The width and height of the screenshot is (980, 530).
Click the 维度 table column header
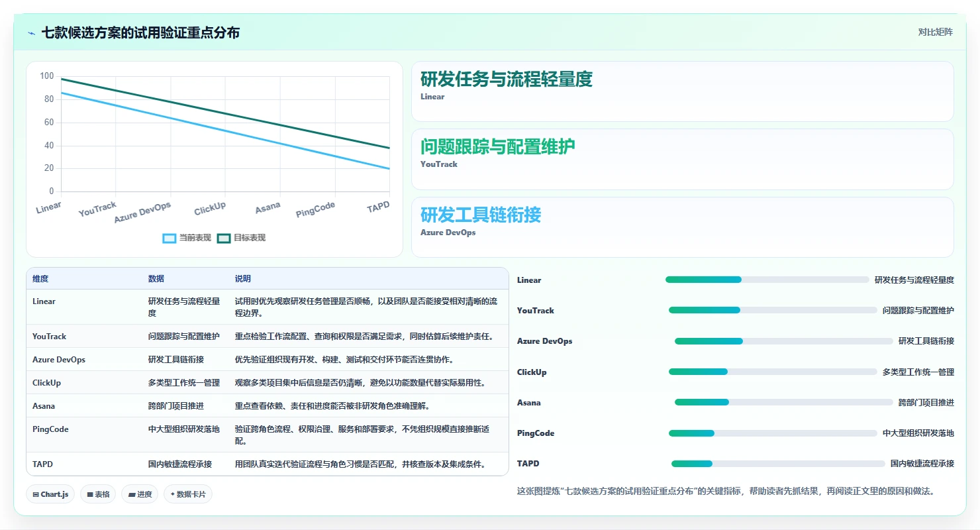(40, 279)
